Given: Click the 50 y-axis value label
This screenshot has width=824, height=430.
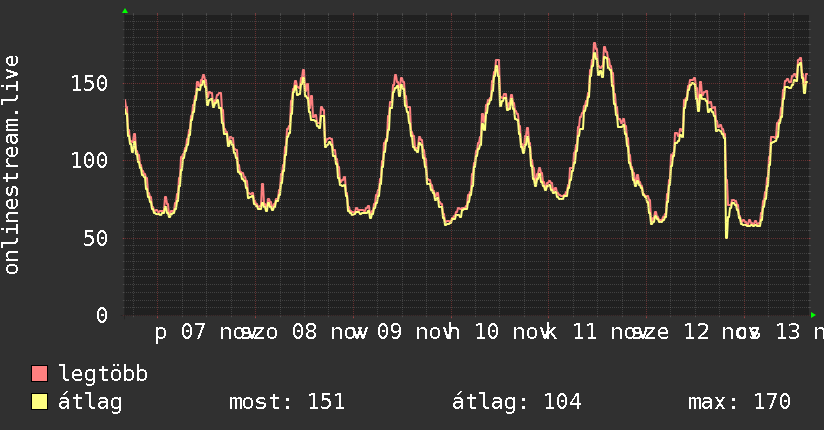Looking at the screenshot, I should pyautogui.click(x=96, y=238).
